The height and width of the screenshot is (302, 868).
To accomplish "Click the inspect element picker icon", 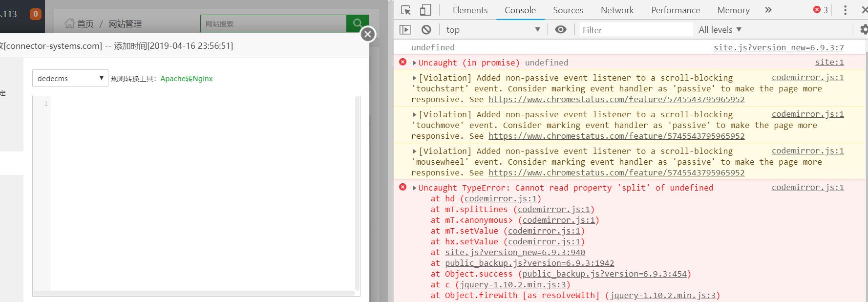I will coord(406,10).
